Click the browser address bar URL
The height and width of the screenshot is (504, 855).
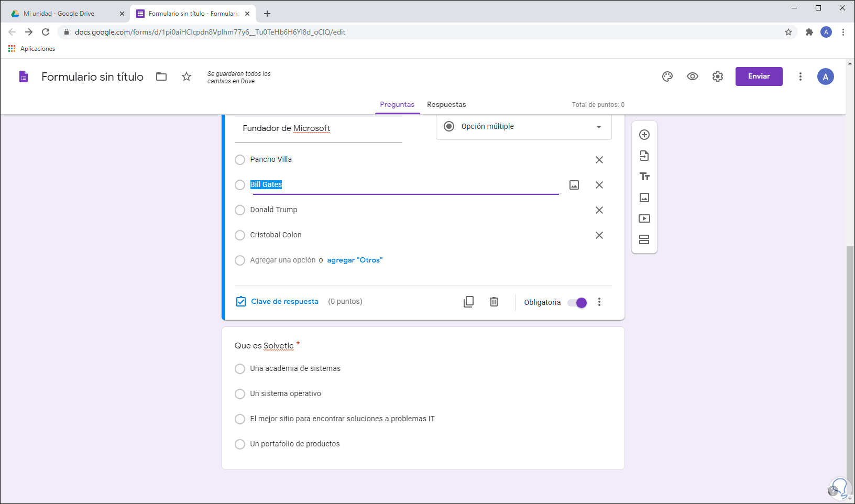[x=210, y=32]
